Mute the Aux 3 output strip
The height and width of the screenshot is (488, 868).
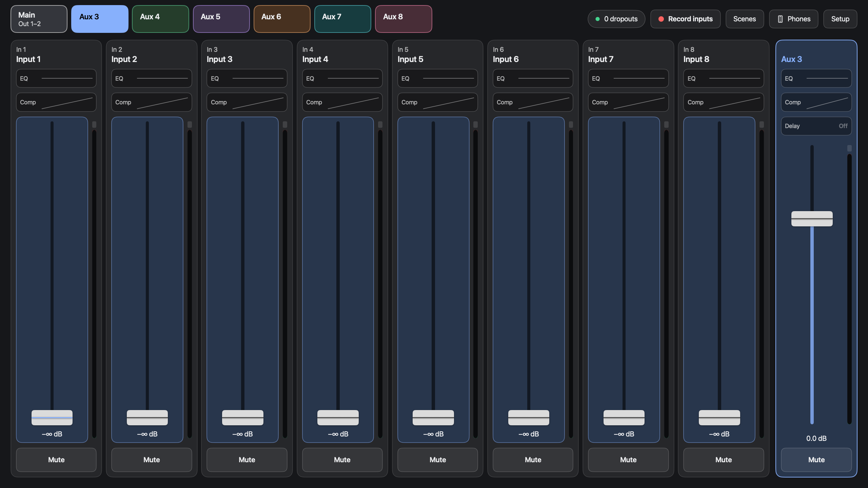pos(816,460)
